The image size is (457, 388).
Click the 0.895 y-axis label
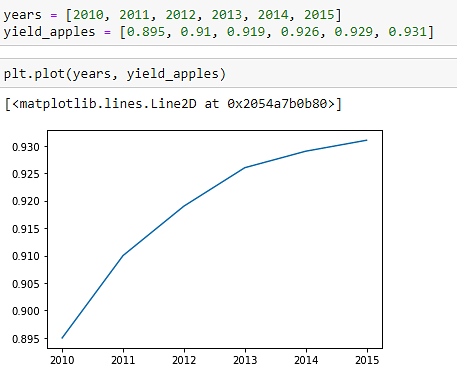(26, 339)
